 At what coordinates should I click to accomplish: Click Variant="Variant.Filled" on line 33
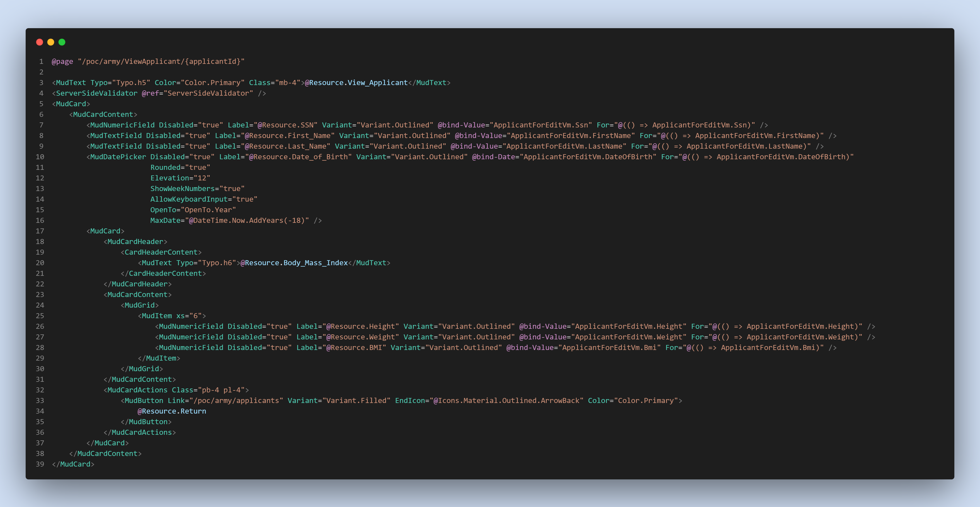(339, 401)
